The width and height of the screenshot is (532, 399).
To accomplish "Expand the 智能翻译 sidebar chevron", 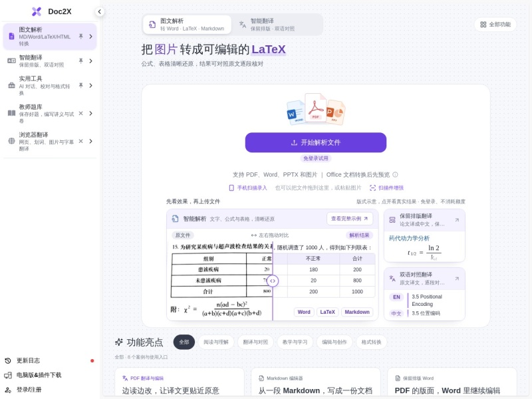I will coord(90,61).
